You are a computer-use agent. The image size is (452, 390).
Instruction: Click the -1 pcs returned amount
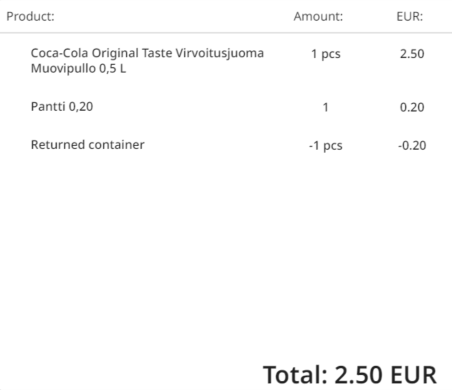(326, 146)
